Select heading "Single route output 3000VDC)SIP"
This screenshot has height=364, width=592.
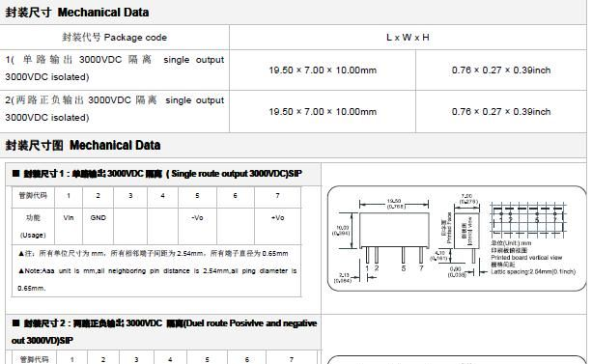click(234, 174)
